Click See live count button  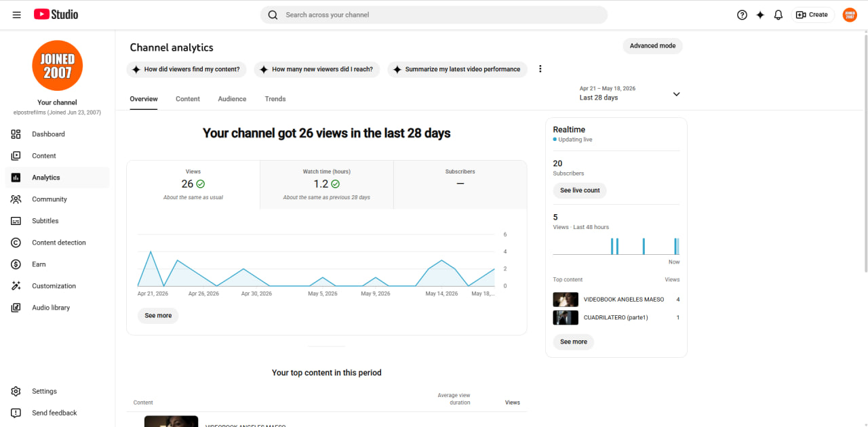click(580, 190)
